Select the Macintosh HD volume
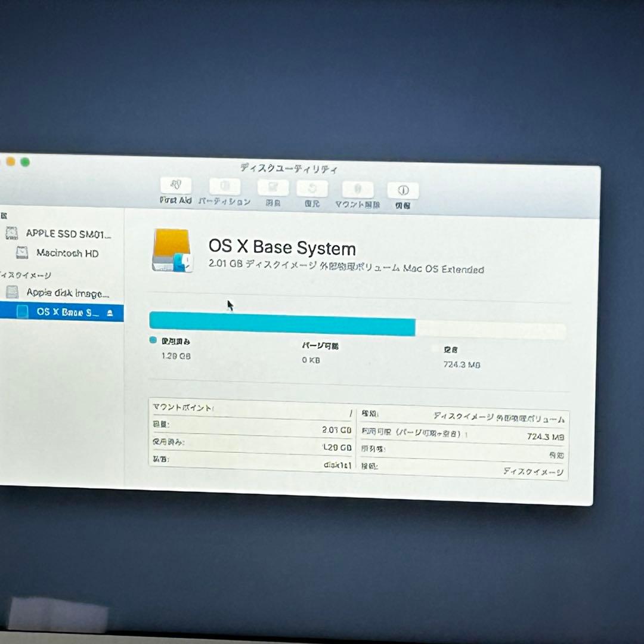 click(x=61, y=253)
